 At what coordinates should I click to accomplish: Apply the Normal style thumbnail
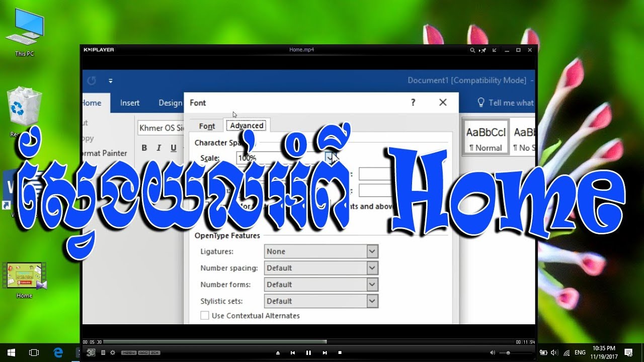pyautogui.click(x=486, y=137)
